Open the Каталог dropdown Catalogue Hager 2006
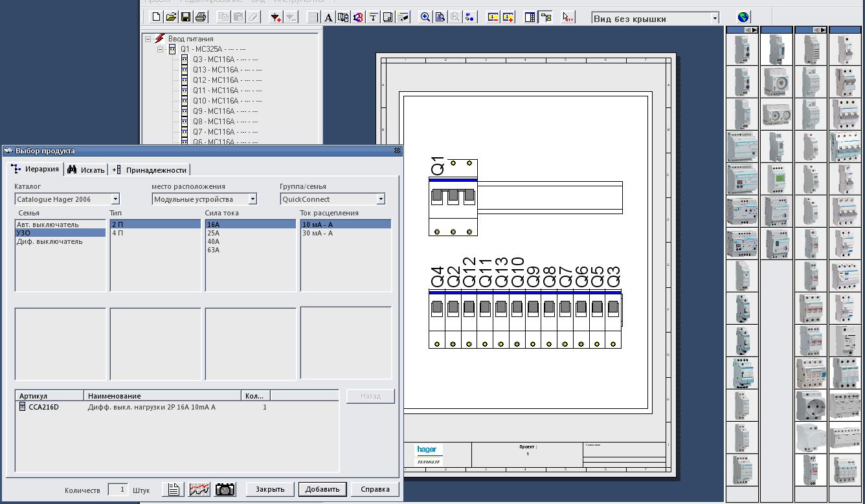 click(115, 199)
